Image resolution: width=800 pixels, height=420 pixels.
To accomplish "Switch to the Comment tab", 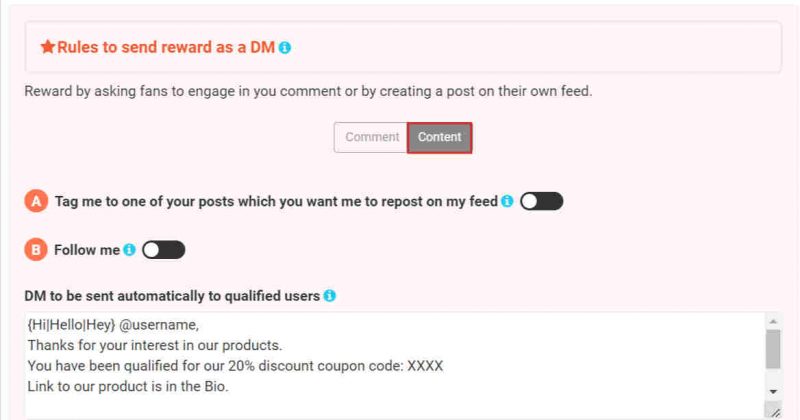I will click(371, 137).
